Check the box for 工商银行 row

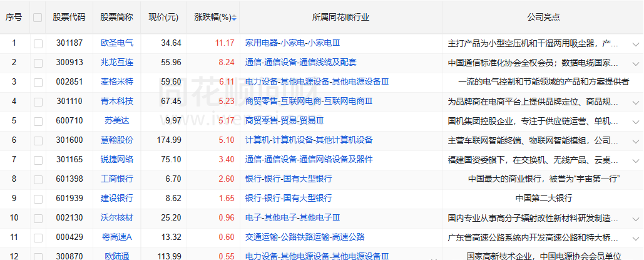[38, 179]
